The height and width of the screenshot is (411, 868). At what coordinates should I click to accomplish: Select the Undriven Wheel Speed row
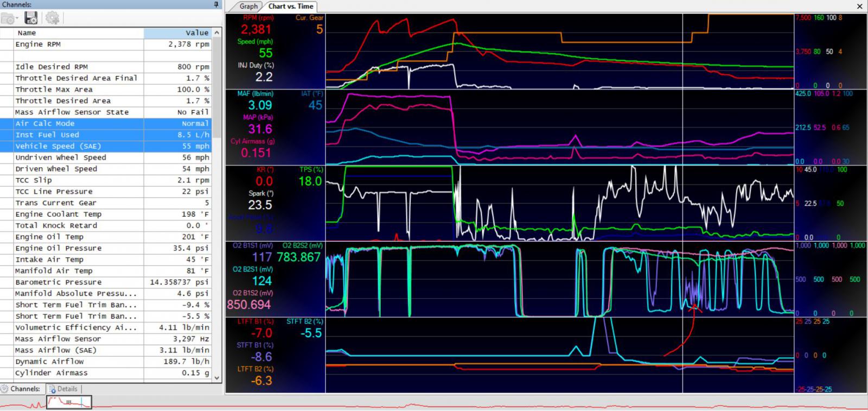106,157
